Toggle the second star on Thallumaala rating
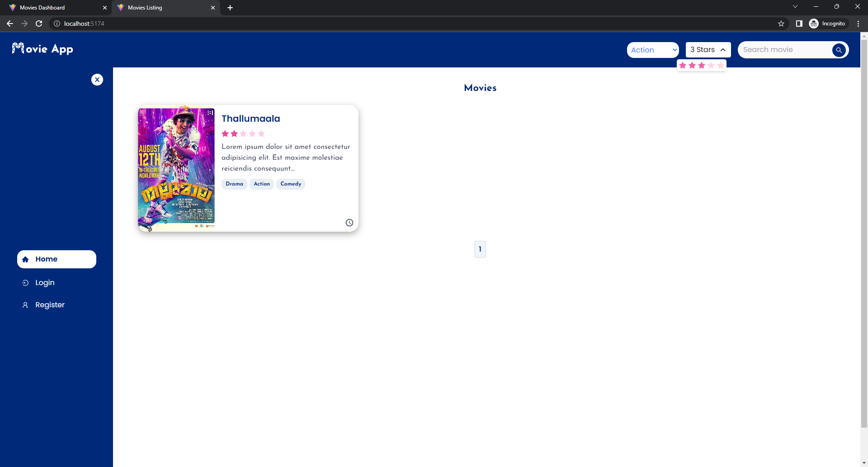The height and width of the screenshot is (467, 868). click(x=234, y=133)
